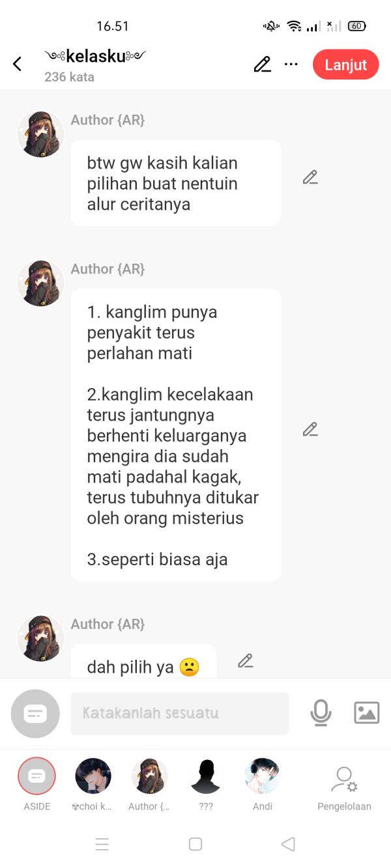Open Android recent apps menu icon

coord(102,844)
